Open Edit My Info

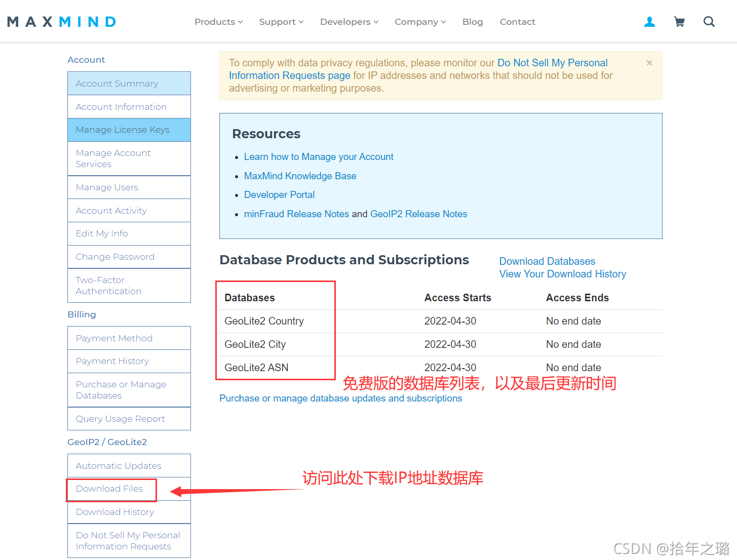(129, 233)
